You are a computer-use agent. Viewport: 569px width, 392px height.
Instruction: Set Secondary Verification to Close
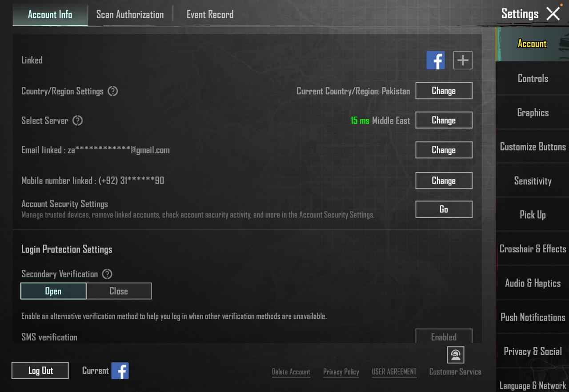click(x=119, y=291)
